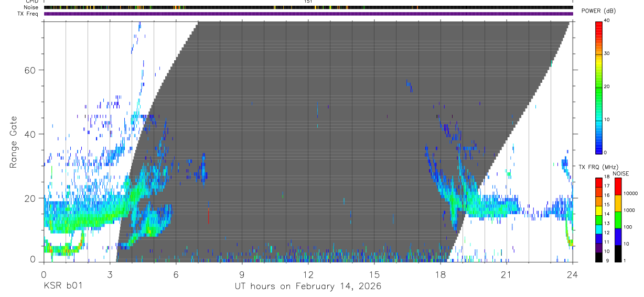Screen dimensions: 644x297
Task: Click x-axis tick label '24'
Action: click(x=572, y=274)
